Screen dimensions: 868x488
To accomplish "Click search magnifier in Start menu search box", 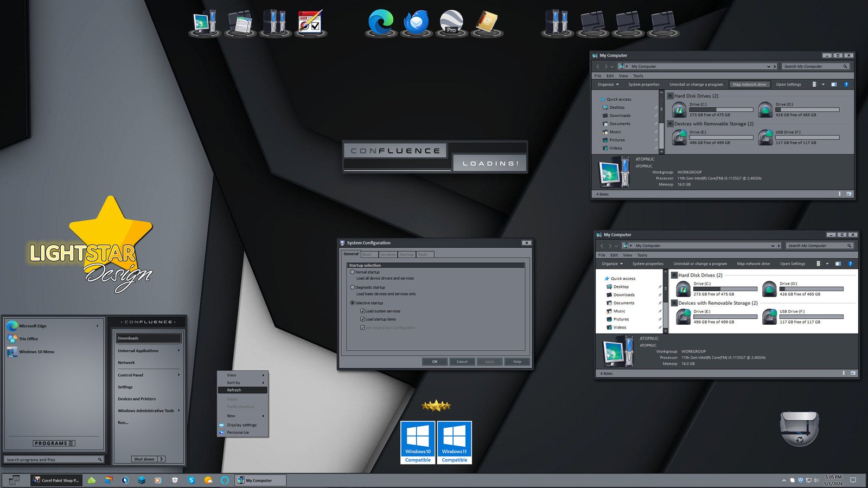I will tap(100, 459).
